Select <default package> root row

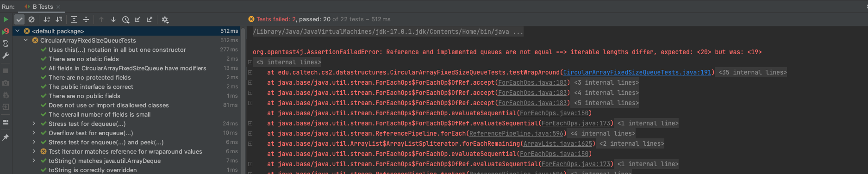point(126,31)
